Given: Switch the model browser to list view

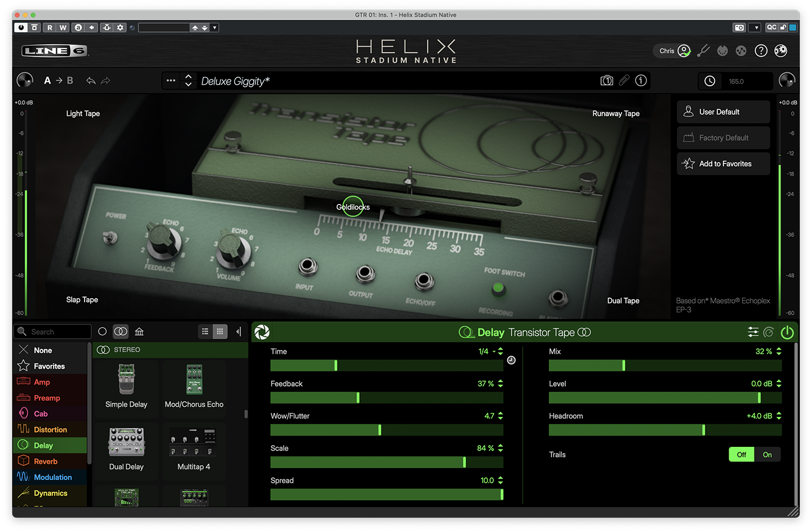Looking at the screenshot, I should click(x=205, y=331).
